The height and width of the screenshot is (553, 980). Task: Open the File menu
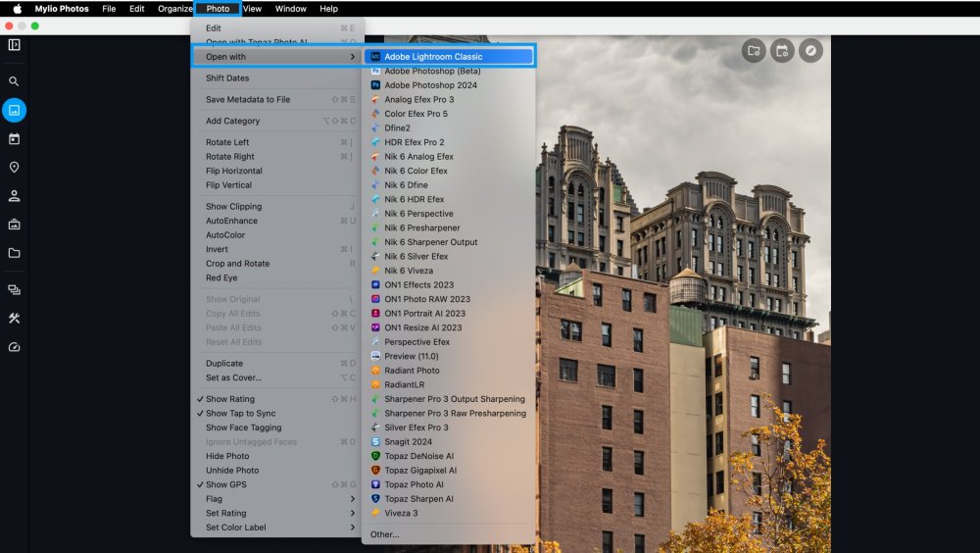[x=109, y=9]
